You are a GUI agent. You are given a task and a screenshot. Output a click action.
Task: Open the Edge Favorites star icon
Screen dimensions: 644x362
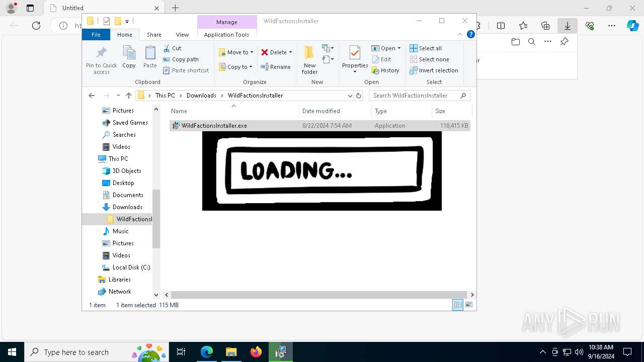pyautogui.click(x=523, y=26)
